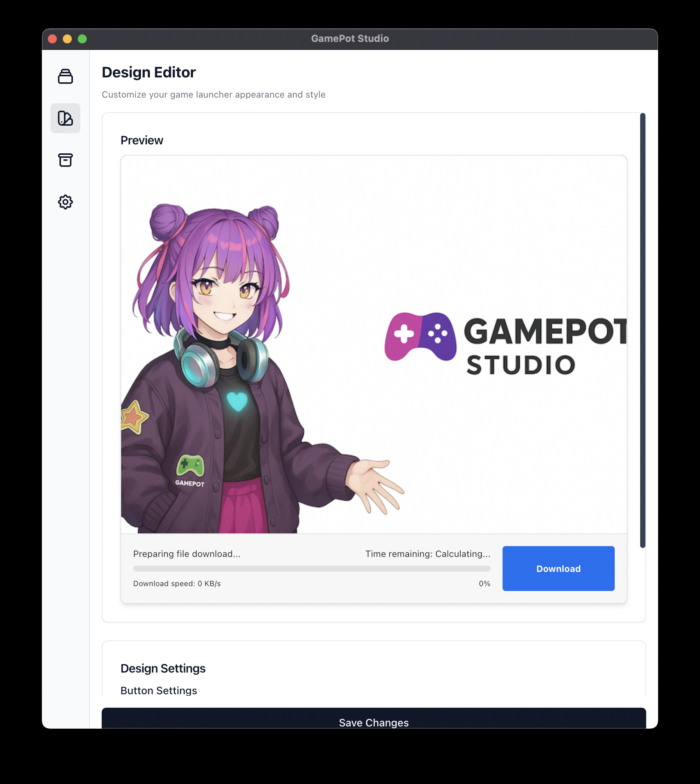Click the 'Preparing file download...' status text
This screenshot has width=700, height=784.
tap(187, 554)
